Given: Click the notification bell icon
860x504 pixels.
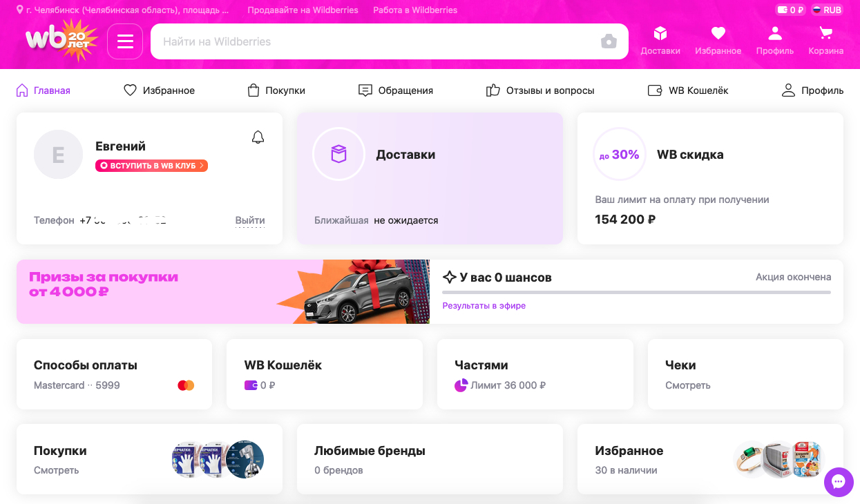Looking at the screenshot, I should point(258,137).
